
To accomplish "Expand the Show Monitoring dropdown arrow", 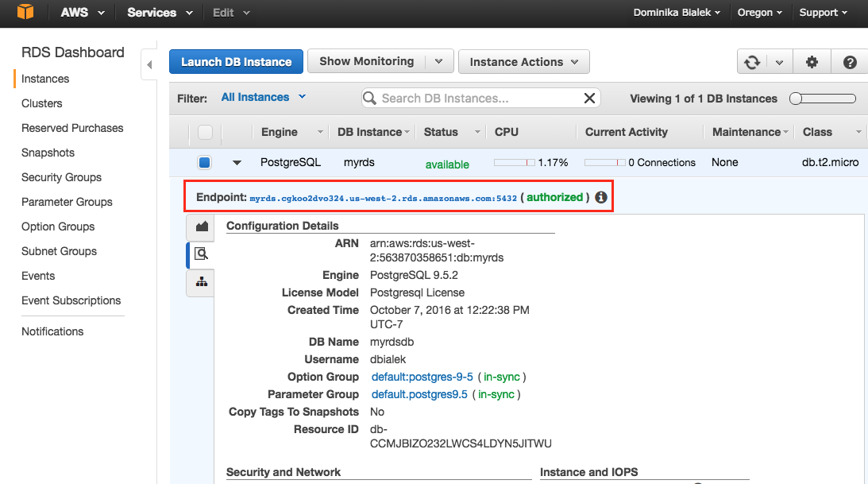I will click(x=439, y=61).
